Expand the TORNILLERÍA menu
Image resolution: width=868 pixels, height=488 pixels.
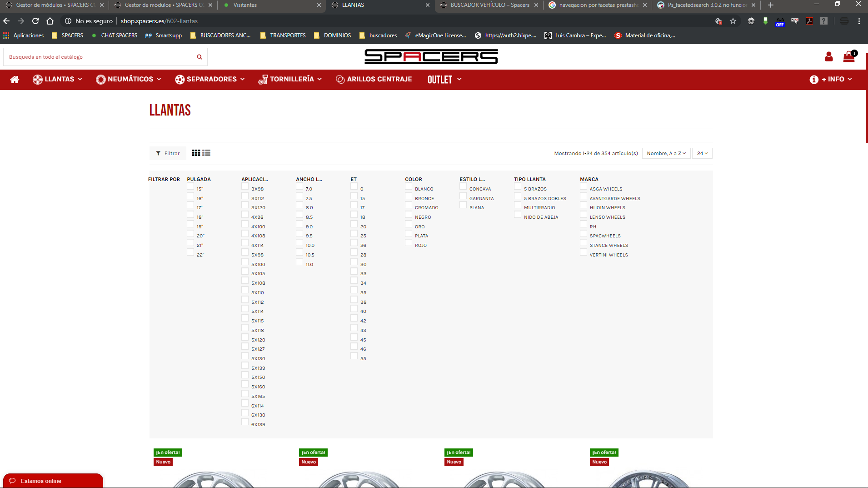(290, 80)
